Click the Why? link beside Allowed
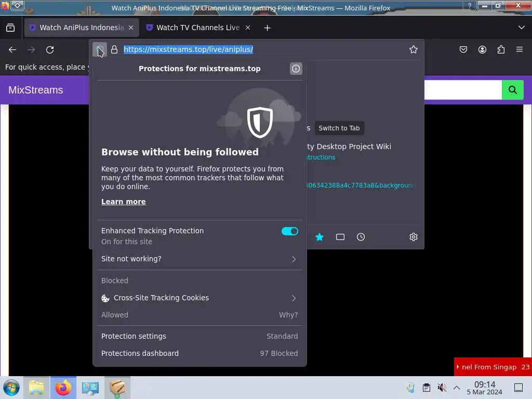The height and width of the screenshot is (399, 532). (x=288, y=315)
